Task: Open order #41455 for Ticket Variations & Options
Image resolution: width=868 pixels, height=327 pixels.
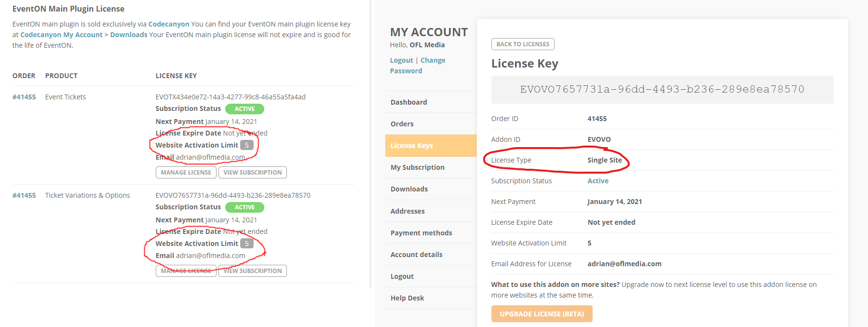Action: coord(24,195)
